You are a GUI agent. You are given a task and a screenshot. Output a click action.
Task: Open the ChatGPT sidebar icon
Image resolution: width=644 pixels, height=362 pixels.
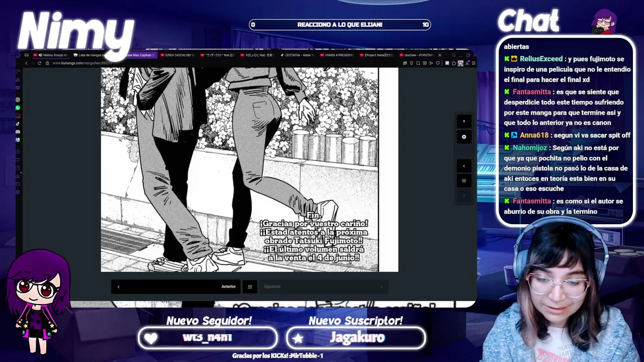click(x=18, y=100)
